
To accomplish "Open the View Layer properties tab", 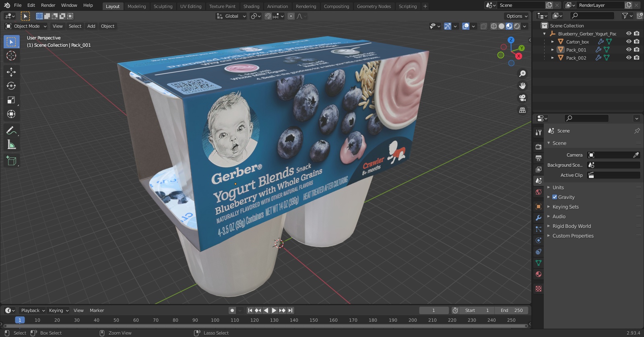I will point(539,170).
